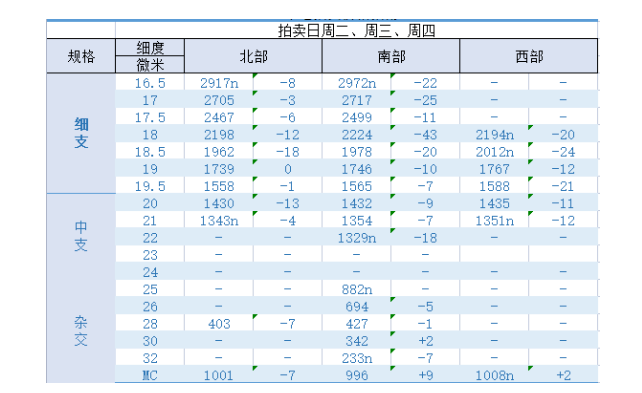Click the 南部 column header
The width and height of the screenshot is (642, 393).
coord(391,56)
